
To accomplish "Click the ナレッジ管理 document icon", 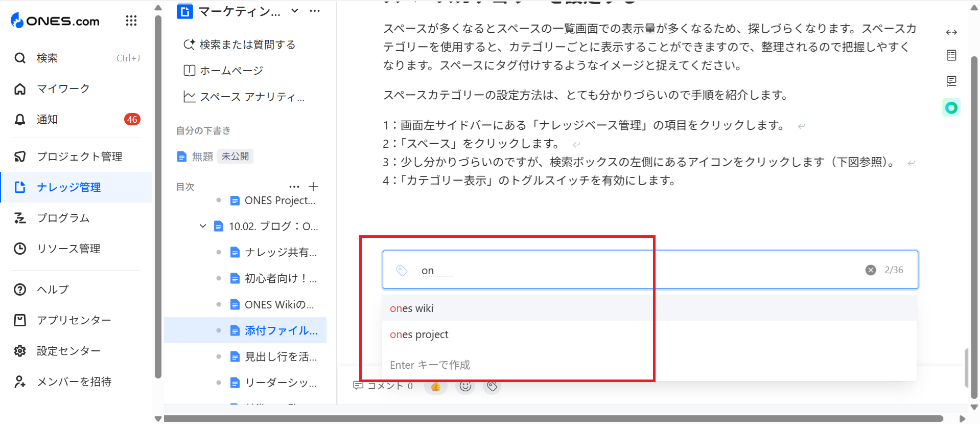I will pyautogui.click(x=20, y=187).
